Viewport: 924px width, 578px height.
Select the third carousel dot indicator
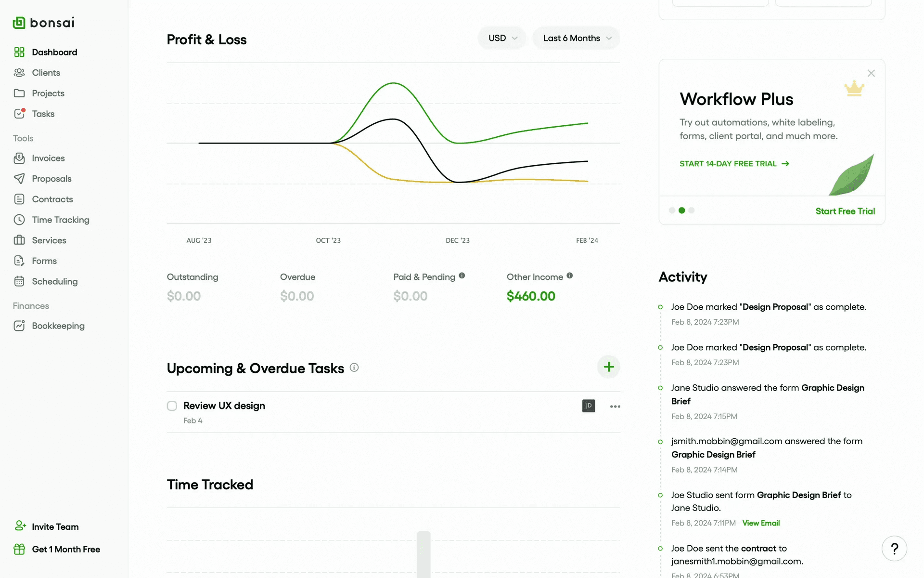(x=692, y=210)
